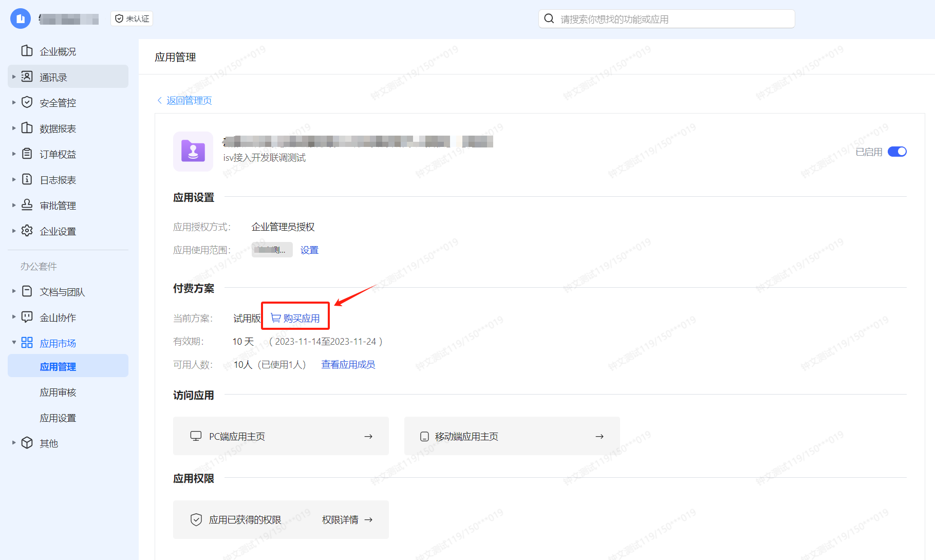The image size is (935, 560).
Task: Collapse the 应用市场 section arrow
Action: pyautogui.click(x=14, y=343)
